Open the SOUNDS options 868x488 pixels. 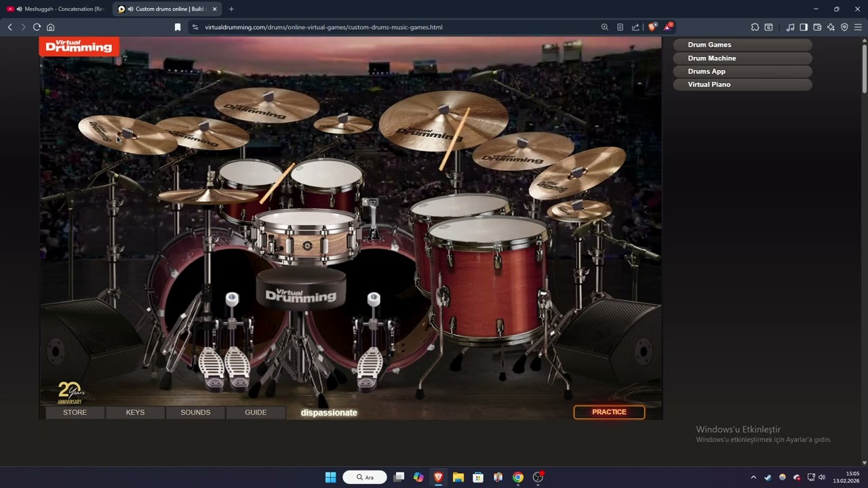(195, 412)
